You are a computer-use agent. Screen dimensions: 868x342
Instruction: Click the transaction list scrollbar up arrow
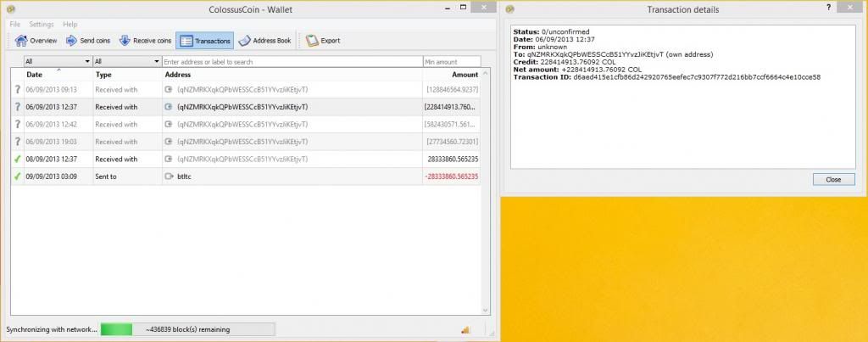pyautogui.click(x=486, y=73)
